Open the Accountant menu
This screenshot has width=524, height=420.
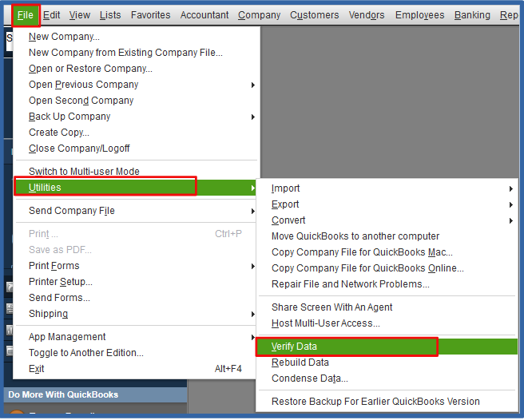pos(204,15)
